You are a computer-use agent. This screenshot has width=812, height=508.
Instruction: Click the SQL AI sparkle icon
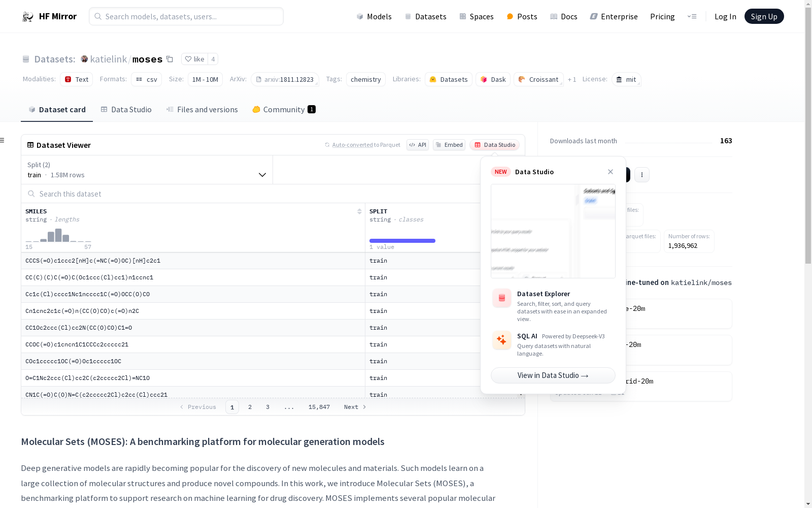pos(502,340)
